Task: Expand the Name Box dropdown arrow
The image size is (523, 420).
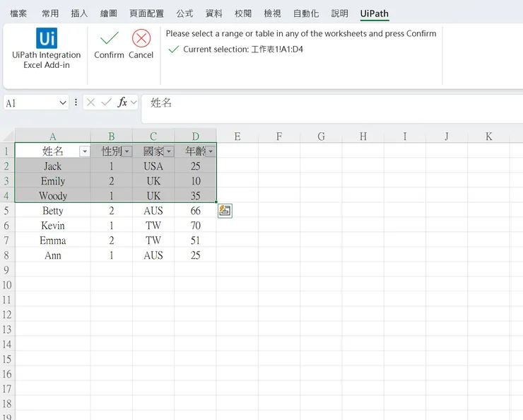Action: coord(63,103)
